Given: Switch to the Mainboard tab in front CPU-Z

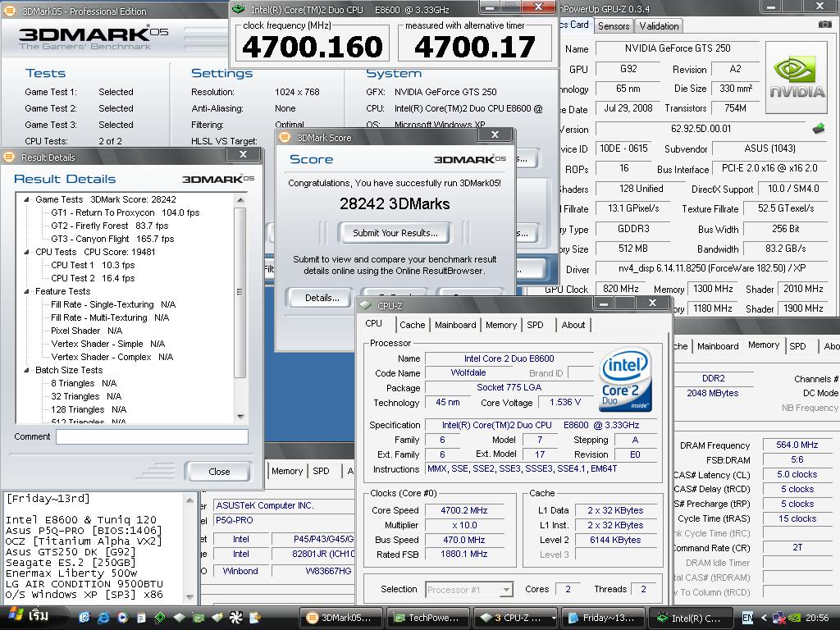Looking at the screenshot, I should 455,325.
